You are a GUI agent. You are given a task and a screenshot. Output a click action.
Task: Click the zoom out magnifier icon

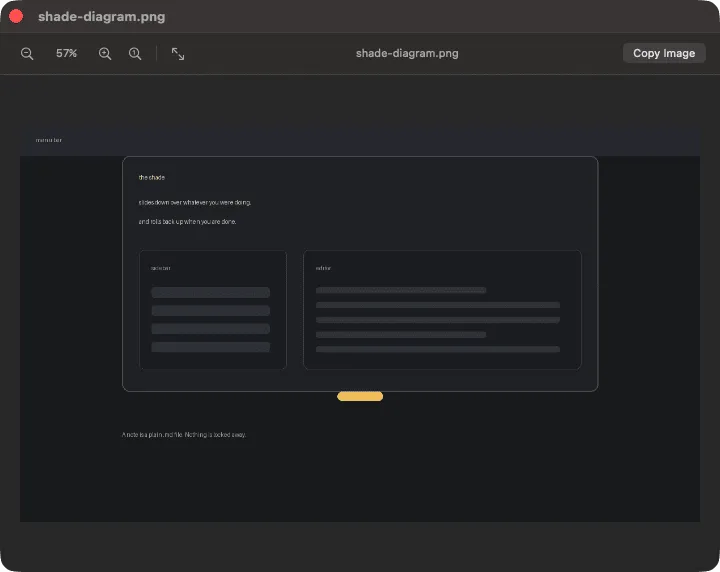tap(27, 54)
